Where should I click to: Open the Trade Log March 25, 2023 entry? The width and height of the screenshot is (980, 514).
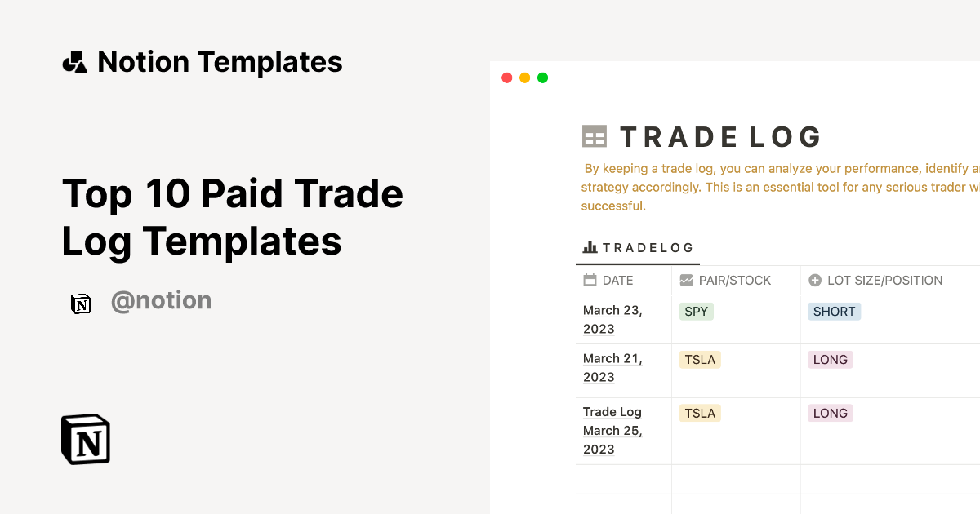pos(612,431)
